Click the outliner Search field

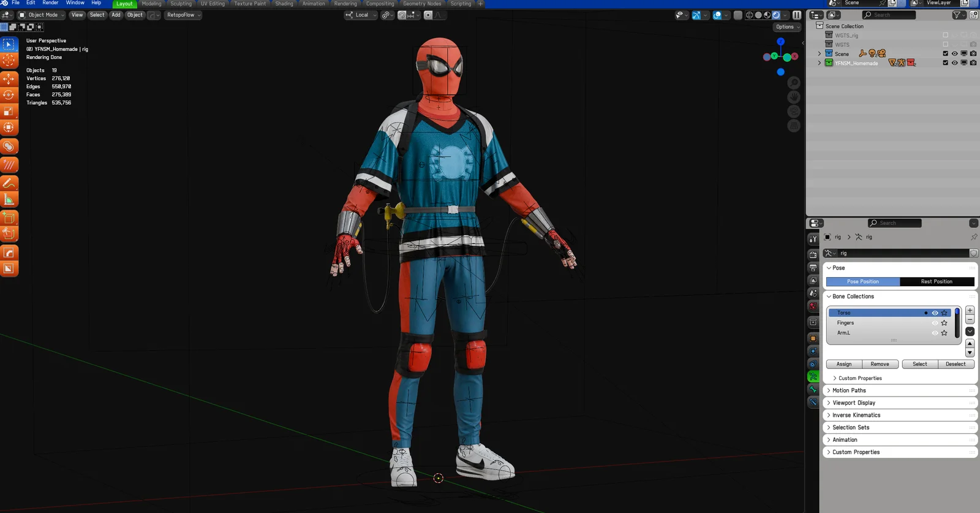click(889, 15)
